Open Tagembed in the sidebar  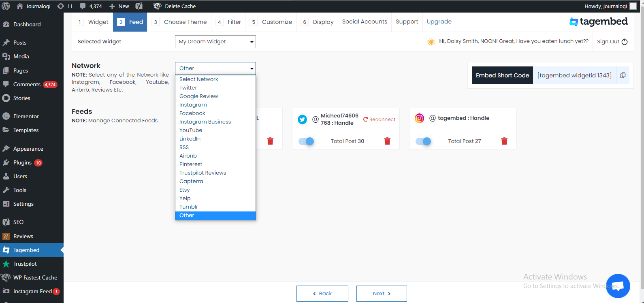pos(32,250)
